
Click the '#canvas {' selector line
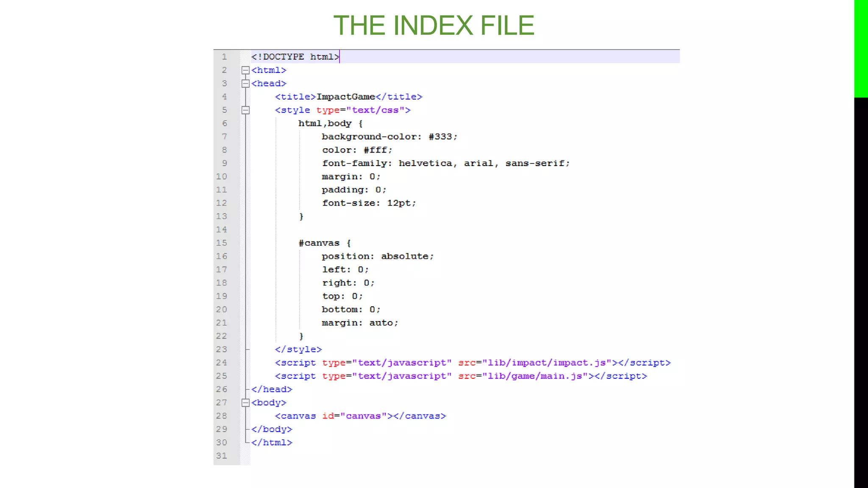(x=325, y=243)
